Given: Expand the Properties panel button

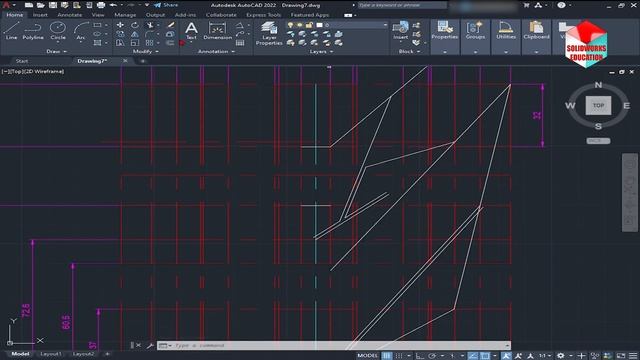Looking at the screenshot, I should pos(444,37).
